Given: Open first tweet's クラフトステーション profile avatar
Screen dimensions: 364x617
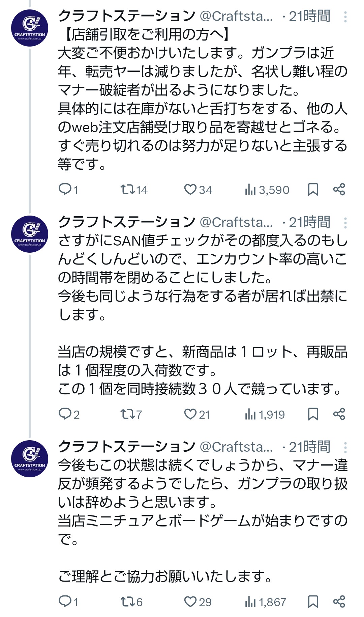Looking at the screenshot, I should [30, 28].
